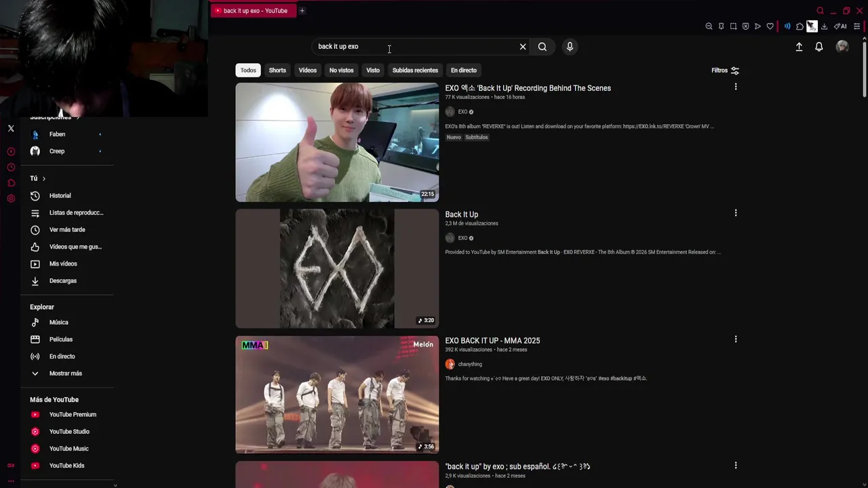Screen dimensions: 868x488
Task: Open the MMA 2025 stage performance thumbnail
Action: [x=337, y=394]
